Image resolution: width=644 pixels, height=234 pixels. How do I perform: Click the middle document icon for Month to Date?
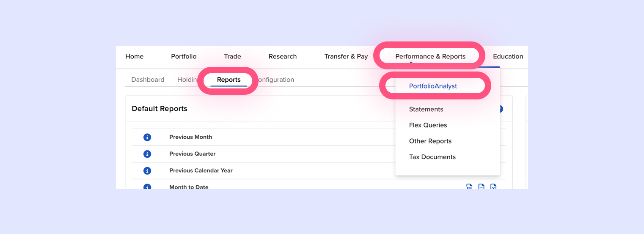(x=481, y=187)
